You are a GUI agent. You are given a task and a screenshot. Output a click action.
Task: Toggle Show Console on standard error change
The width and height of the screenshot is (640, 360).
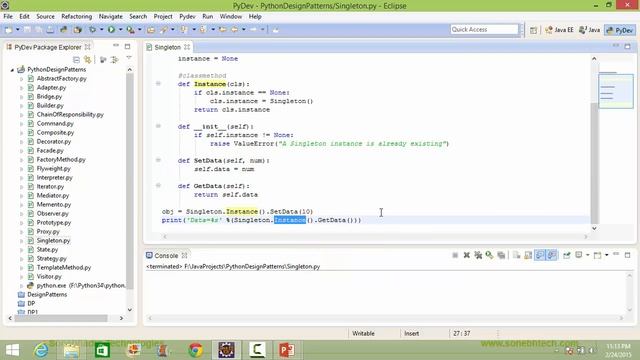tap(551, 255)
